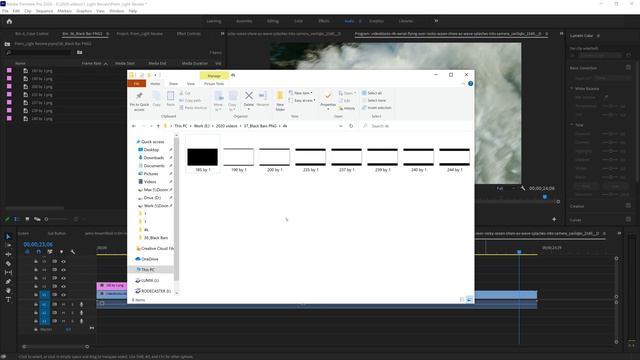Open the Copy to dropdown in Explorer ribbon

pos(233,101)
